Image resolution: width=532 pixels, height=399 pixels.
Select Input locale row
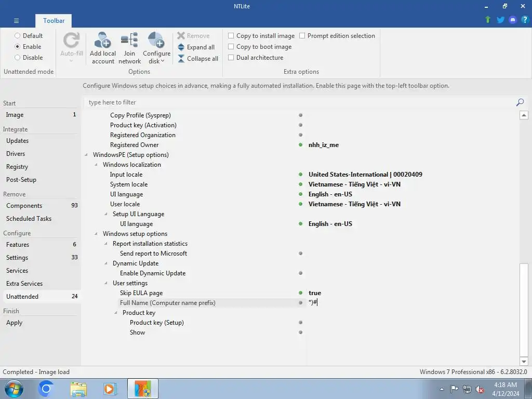tap(301, 175)
